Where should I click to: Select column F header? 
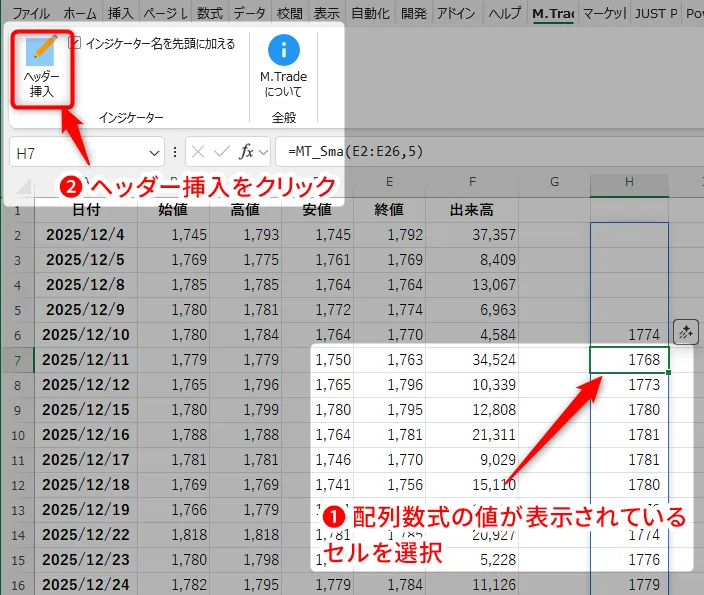click(472, 182)
